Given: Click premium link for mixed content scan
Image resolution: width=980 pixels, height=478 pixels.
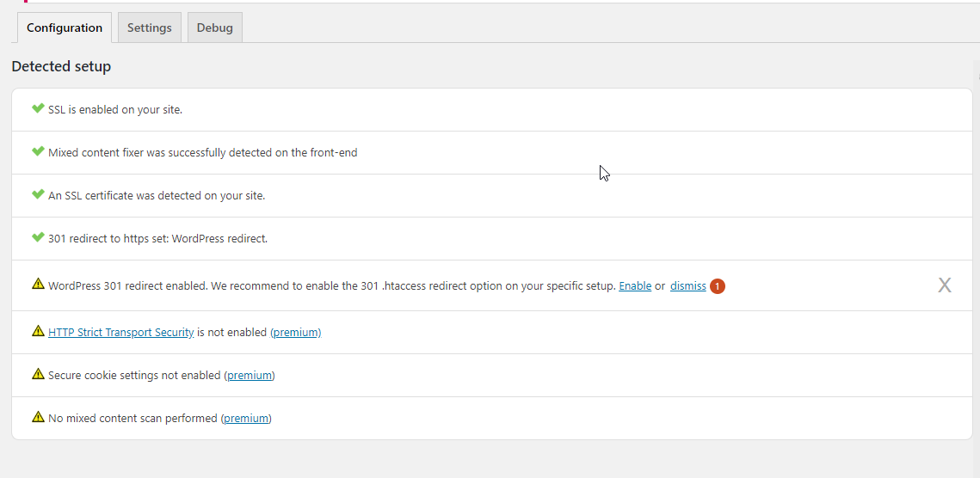Looking at the screenshot, I should 246,418.
